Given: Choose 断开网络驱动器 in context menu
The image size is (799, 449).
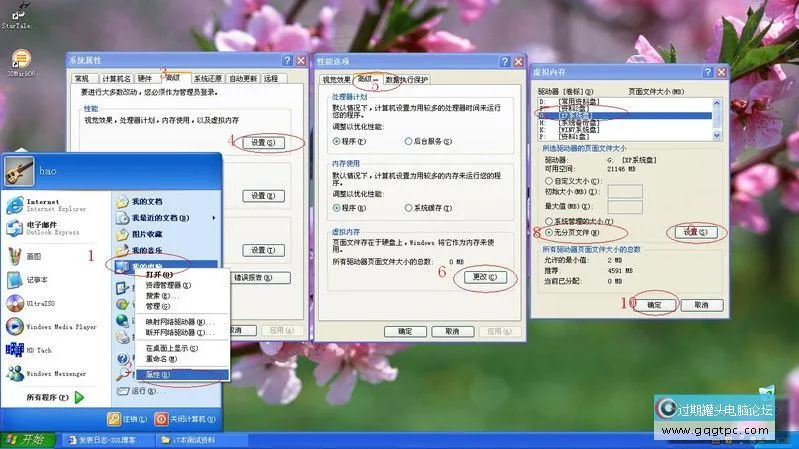Looking at the screenshot, I should (181, 332).
